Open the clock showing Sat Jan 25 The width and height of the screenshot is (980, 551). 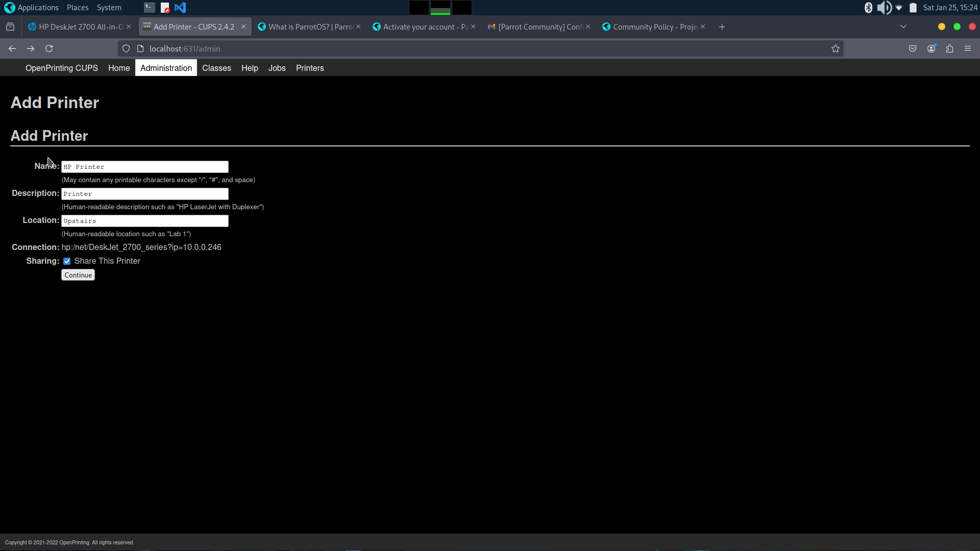click(950, 8)
